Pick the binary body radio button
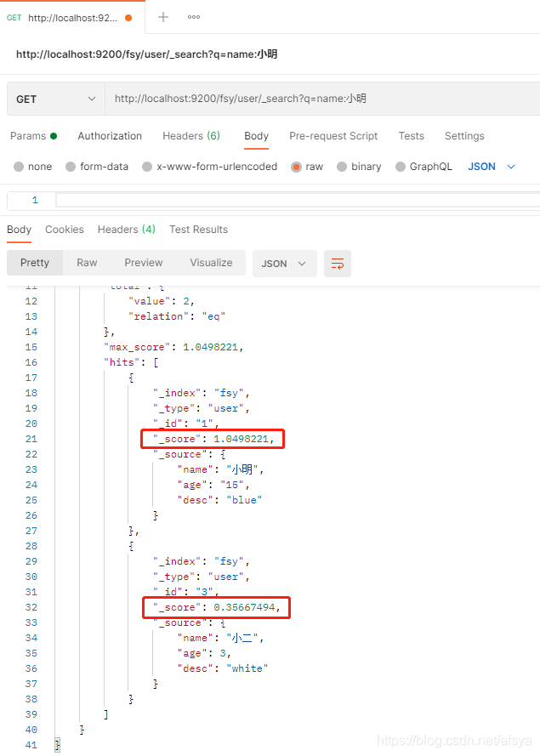This screenshot has width=540, height=756. pyautogui.click(x=342, y=167)
